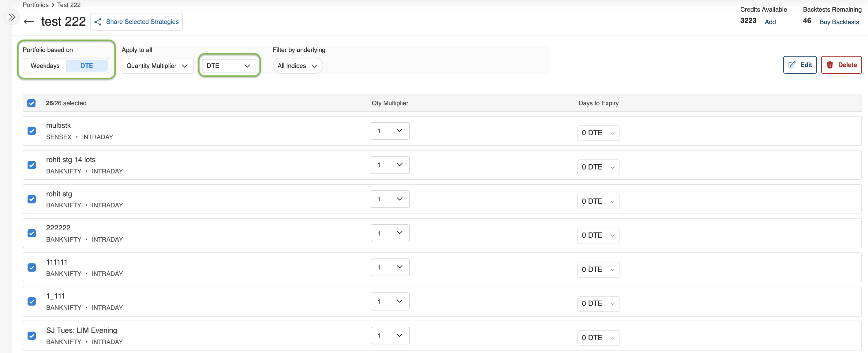868x353 pixels.
Task: Open Qty Multiplier selector for 1_111
Action: pos(390,301)
